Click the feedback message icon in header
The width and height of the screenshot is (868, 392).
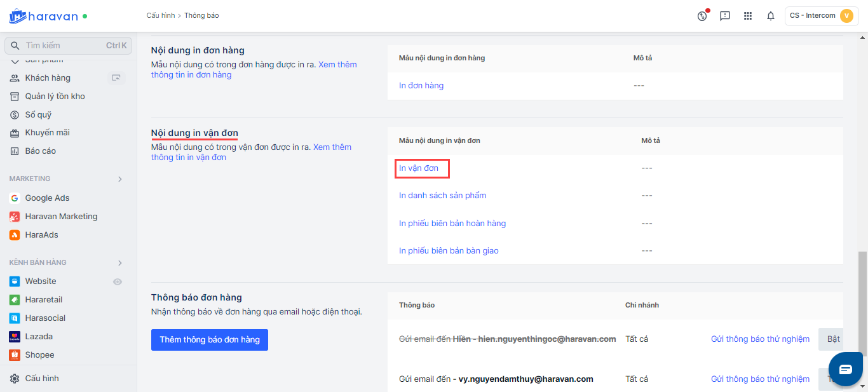(724, 16)
